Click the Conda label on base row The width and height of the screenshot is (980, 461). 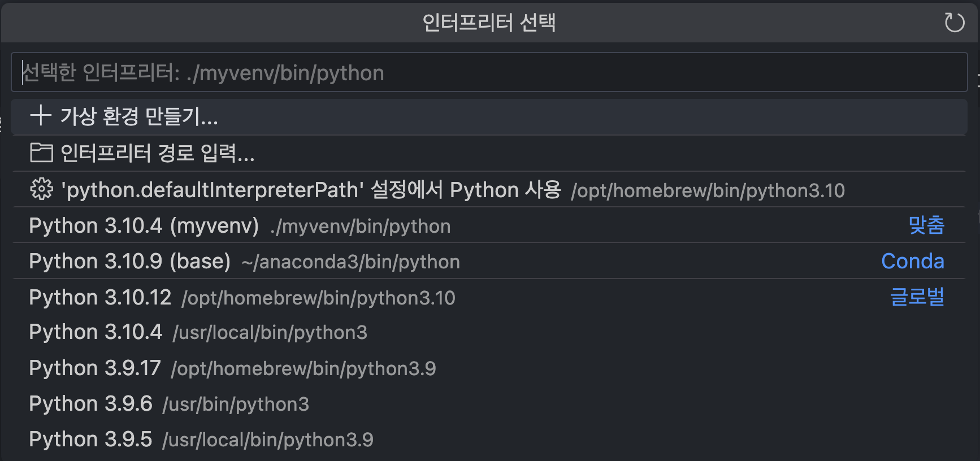[x=913, y=261]
